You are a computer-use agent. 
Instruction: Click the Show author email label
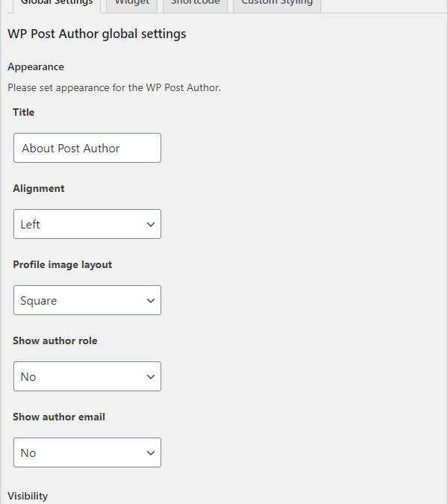[59, 417]
